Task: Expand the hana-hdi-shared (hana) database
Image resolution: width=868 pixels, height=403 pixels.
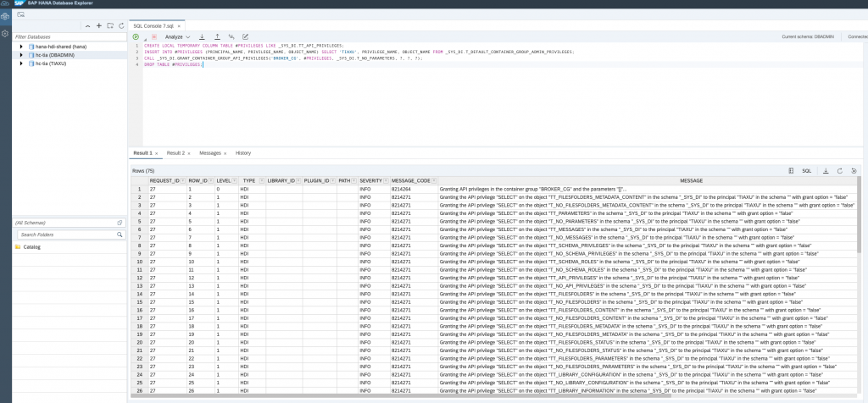Action: click(21, 47)
